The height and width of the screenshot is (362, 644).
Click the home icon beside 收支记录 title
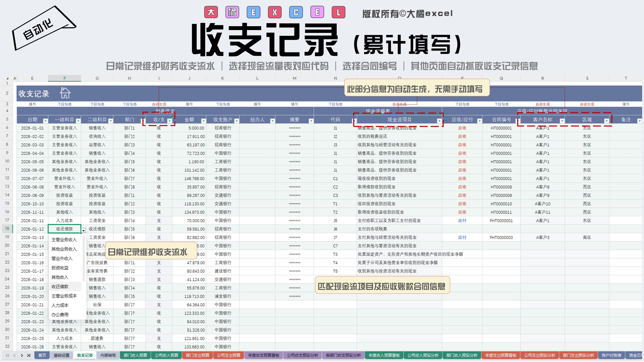[x=65, y=93]
